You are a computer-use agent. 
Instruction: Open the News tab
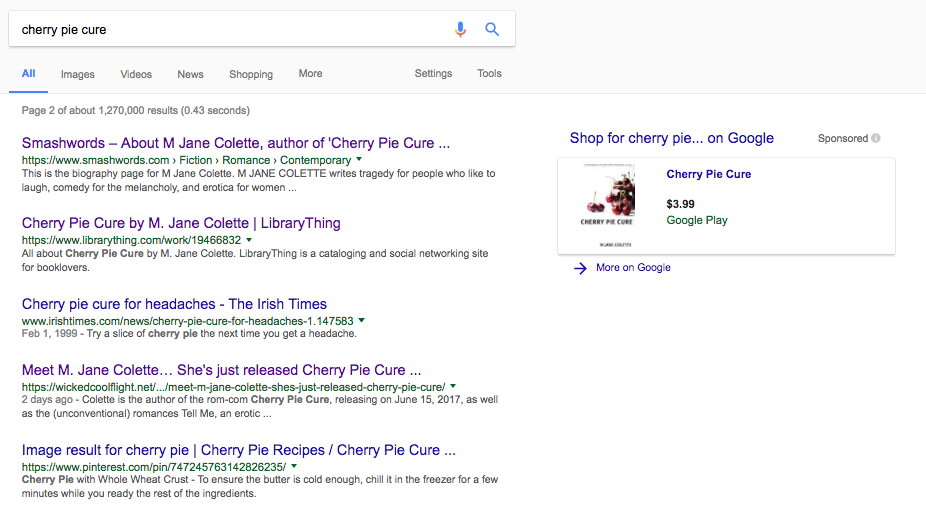coord(190,74)
